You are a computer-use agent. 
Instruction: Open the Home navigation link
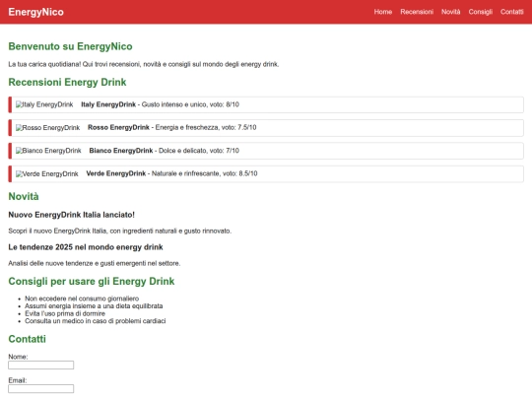pyautogui.click(x=383, y=12)
